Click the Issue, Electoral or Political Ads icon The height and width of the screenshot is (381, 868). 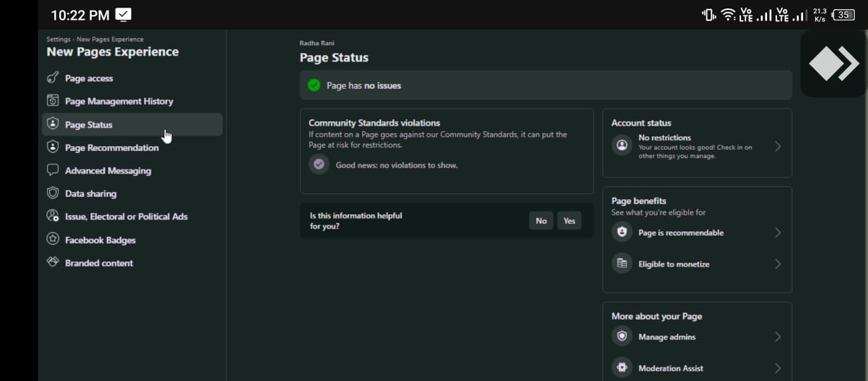(52, 216)
